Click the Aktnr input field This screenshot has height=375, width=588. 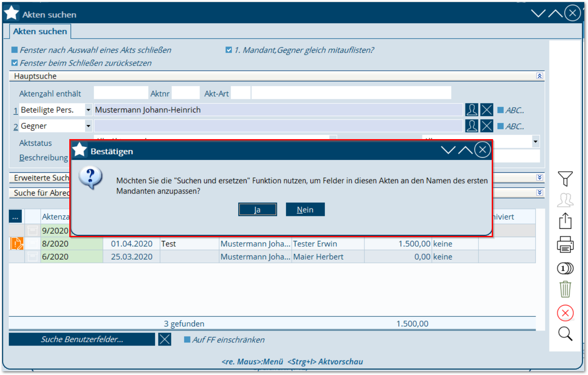(x=185, y=93)
